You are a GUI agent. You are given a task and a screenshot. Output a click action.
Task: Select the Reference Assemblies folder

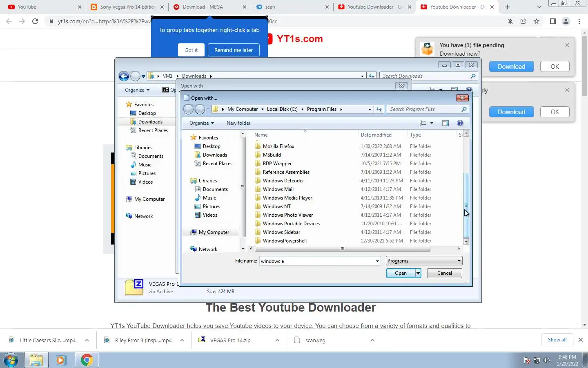[286, 172]
